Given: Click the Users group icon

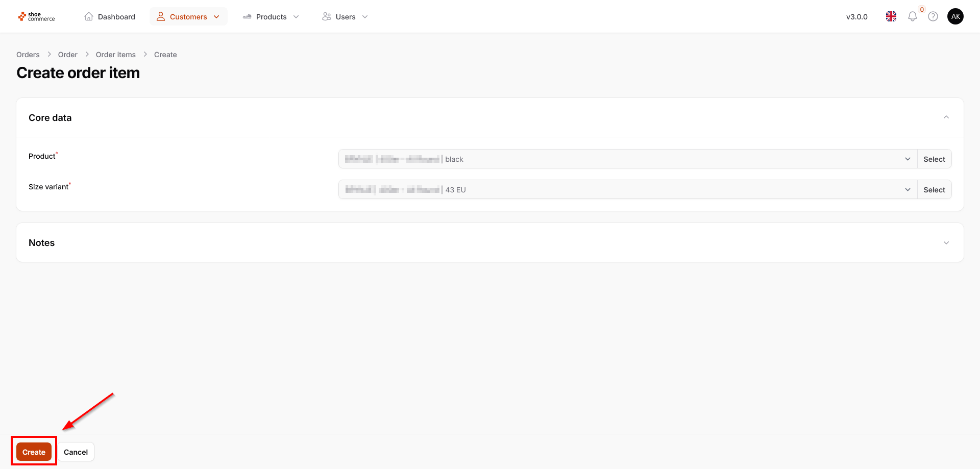Looking at the screenshot, I should [x=327, y=16].
